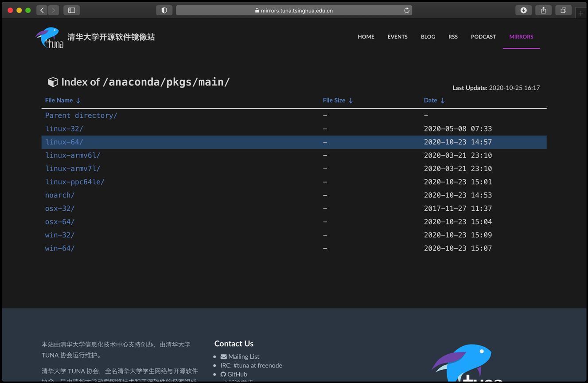Open the linux-armv7l/ folder
Screen dimensions: 588x383
click(73, 169)
